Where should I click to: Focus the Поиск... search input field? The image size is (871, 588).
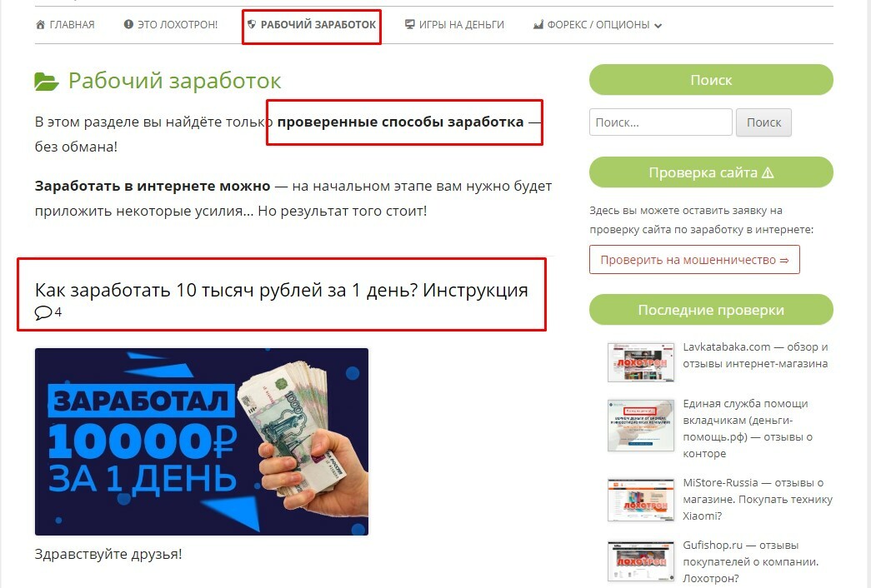point(660,122)
